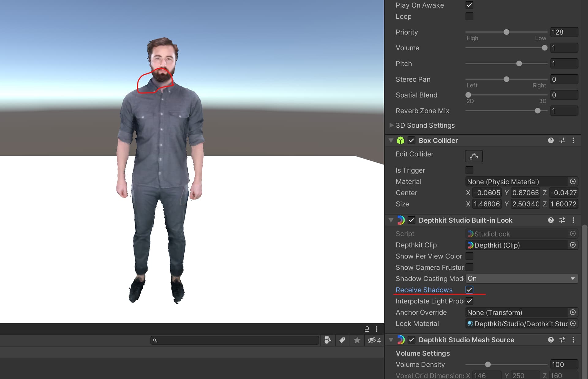Open Box Collider help reference icon
Image resolution: width=588 pixels, height=379 pixels.
[551, 140]
